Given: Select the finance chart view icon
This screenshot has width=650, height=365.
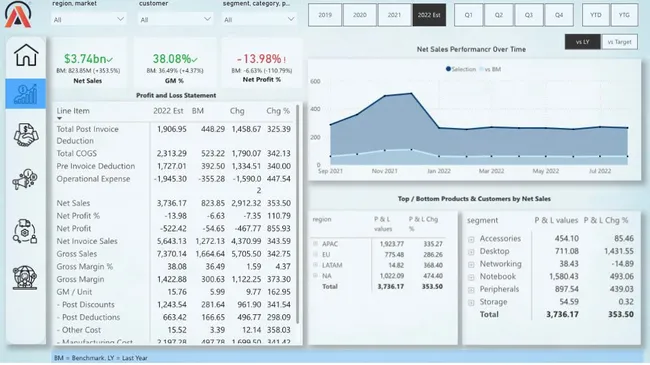Looking at the screenshot, I should coord(26,94).
